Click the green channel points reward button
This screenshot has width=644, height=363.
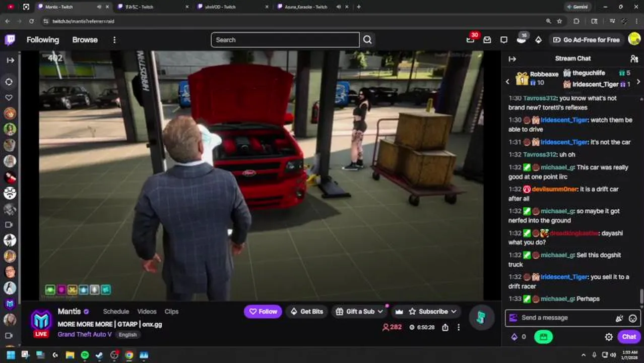[543, 337]
